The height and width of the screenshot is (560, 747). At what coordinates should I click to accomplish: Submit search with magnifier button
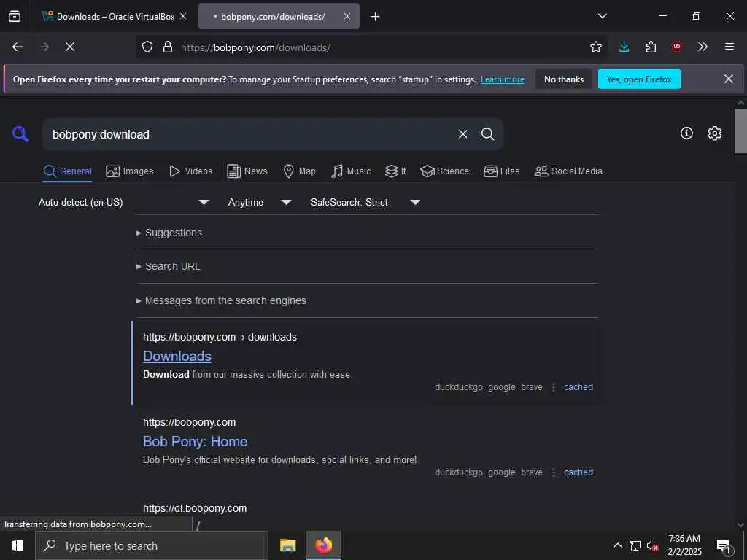click(487, 134)
